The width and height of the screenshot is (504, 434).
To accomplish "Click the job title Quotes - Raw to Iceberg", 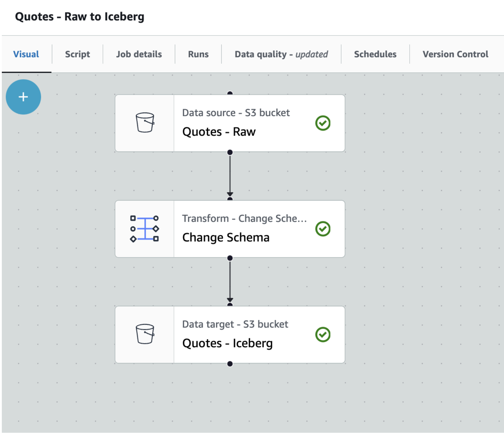I will (x=80, y=17).
